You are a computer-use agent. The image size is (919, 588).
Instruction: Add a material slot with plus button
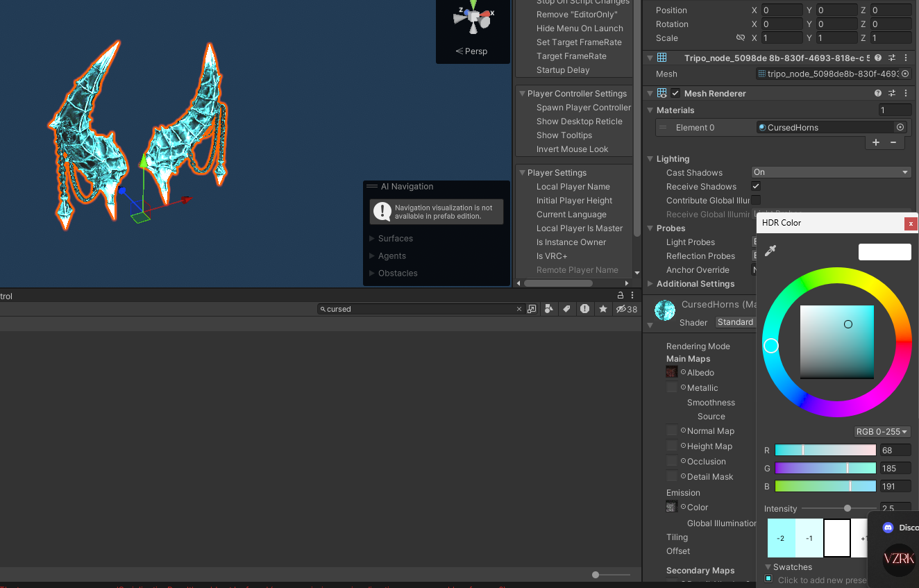(x=876, y=142)
